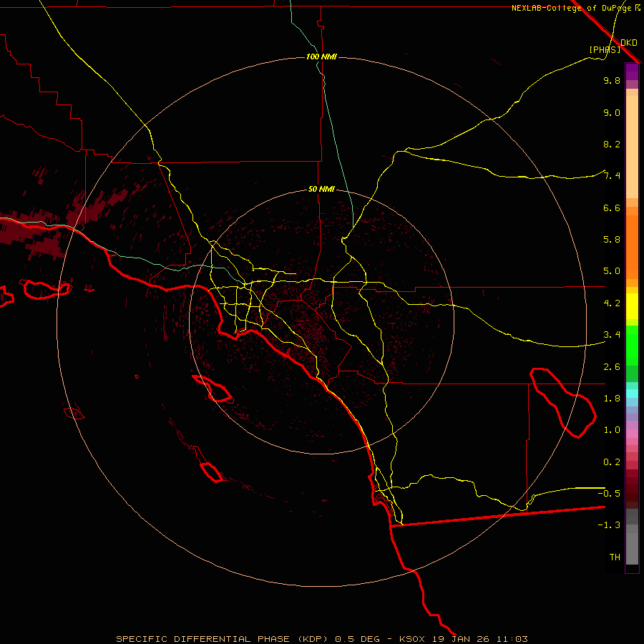Click the -1.3 color scale label
This screenshot has height=644, width=644.
[609, 525]
